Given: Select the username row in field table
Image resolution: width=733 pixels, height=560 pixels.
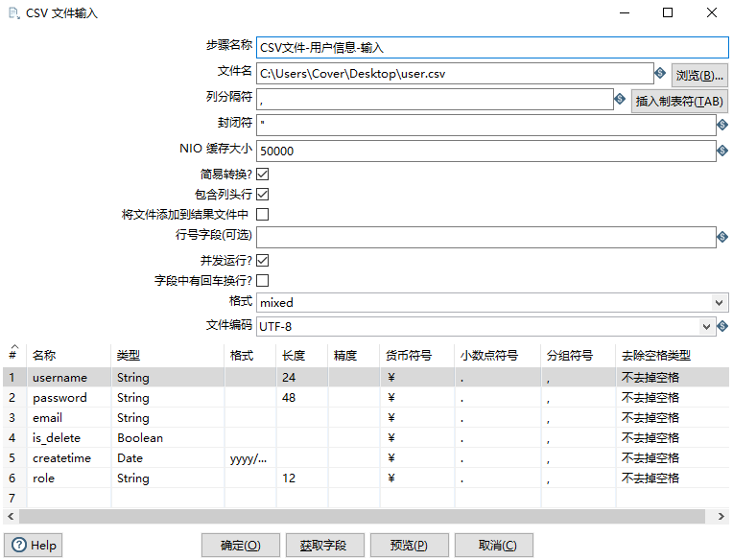Looking at the screenshot, I should pyautogui.click(x=59, y=378).
